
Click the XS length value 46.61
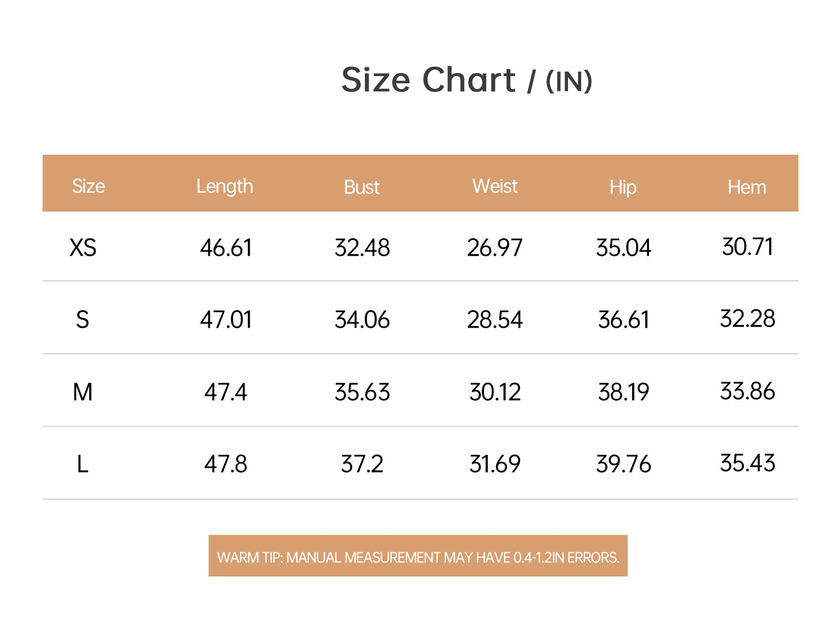pyautogui.click(x=226, y=247)
